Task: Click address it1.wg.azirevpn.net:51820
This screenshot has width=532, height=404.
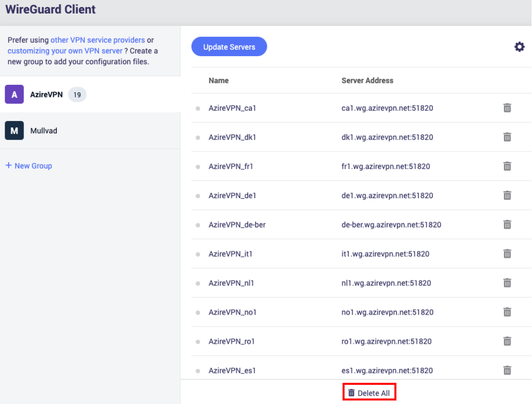Action: click(x=385, y=254)
